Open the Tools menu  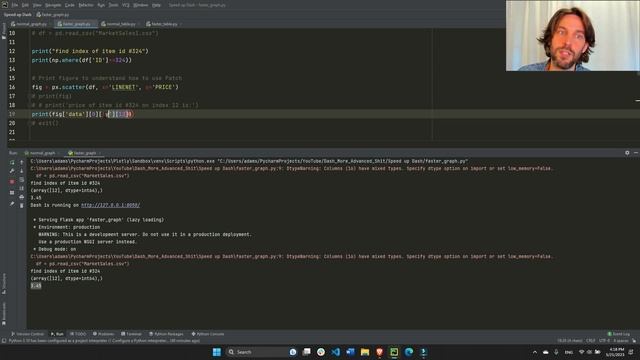pos(113,5)
